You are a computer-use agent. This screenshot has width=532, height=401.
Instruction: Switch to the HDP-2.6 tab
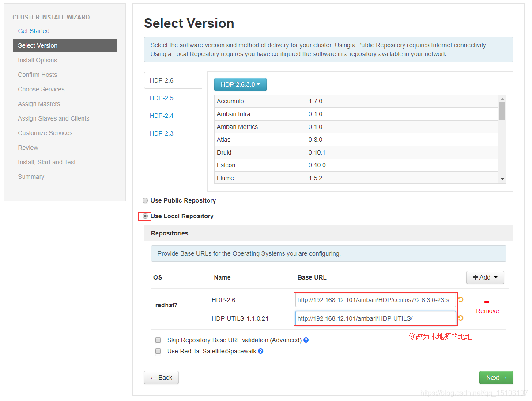[162, 80]
